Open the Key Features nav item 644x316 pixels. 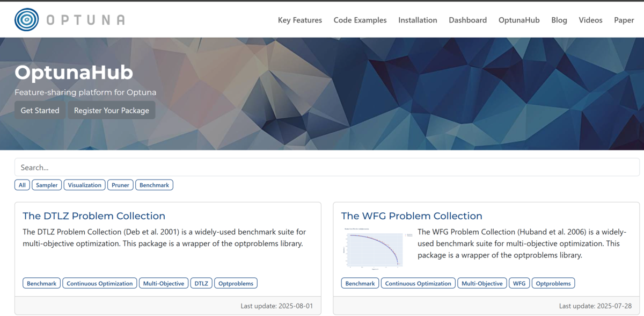point(300,20)
